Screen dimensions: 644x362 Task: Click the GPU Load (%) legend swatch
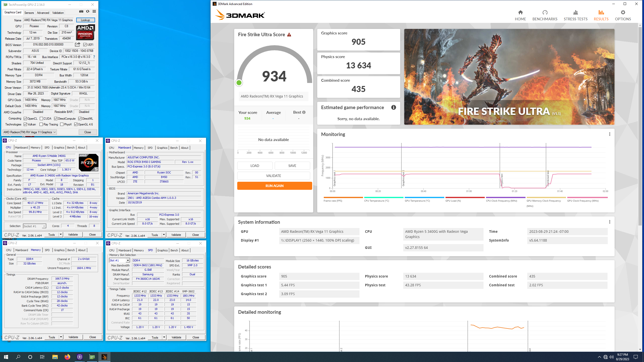[465, 198]
